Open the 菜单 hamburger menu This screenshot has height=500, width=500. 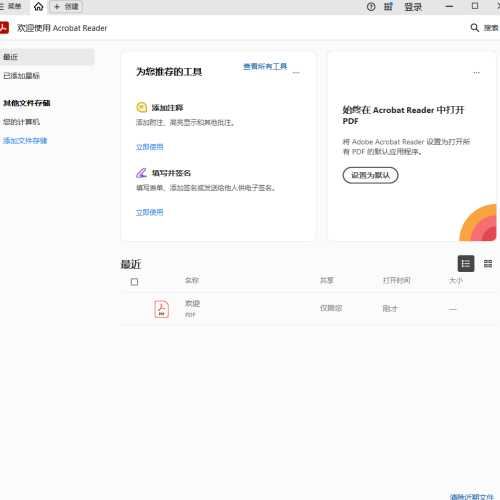pos(11,7)
